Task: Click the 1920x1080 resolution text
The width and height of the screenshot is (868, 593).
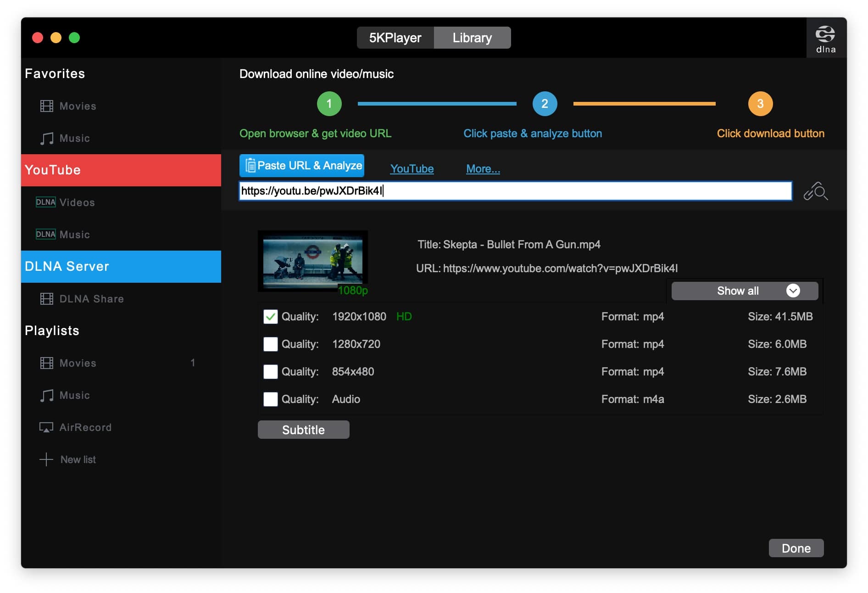Action: tap(359, 317)
